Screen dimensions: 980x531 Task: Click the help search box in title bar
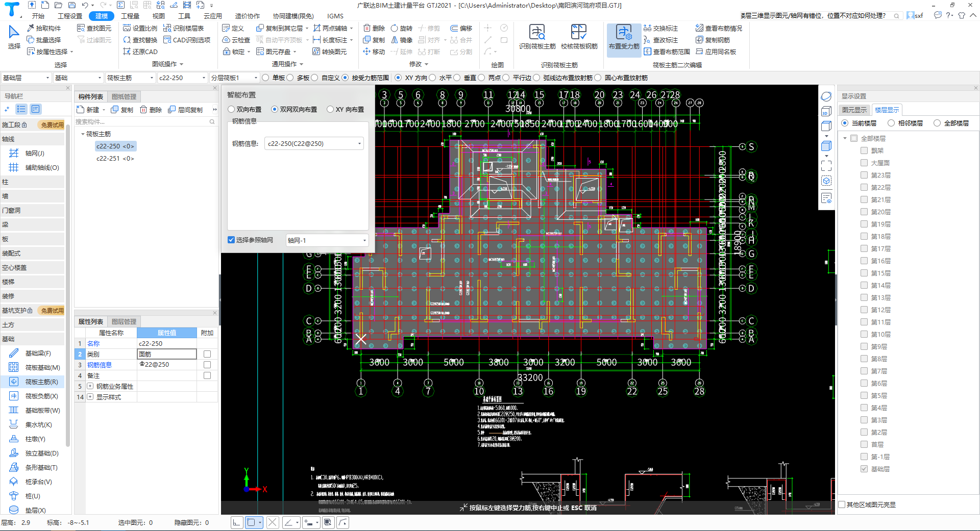pos(821,16)
